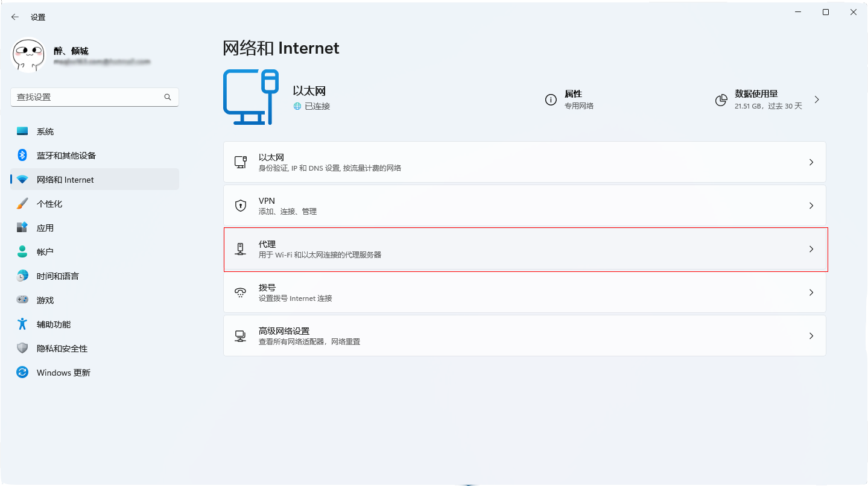
Task: Click the 个性化 paintbrush icon
Action: [x=22, y=204]
